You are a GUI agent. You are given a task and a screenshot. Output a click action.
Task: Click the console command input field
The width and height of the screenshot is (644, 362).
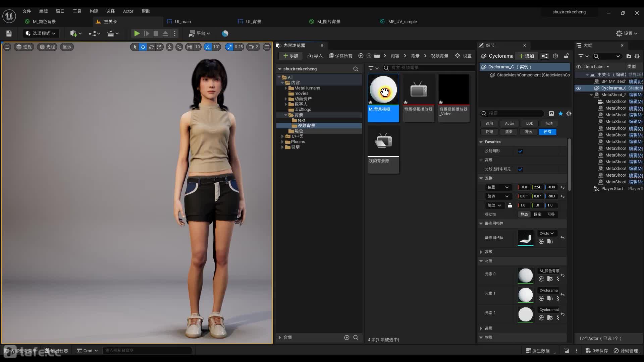click(x=147, y=351)
